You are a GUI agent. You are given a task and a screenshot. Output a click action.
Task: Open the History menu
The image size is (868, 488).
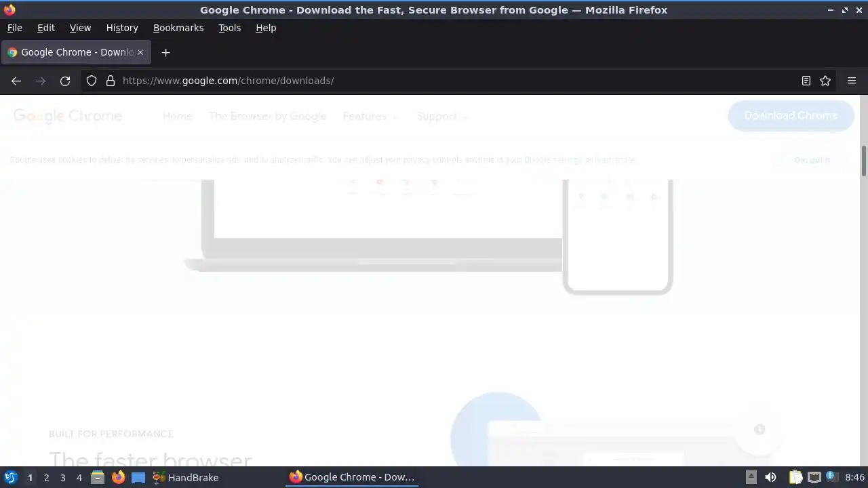coord(122,28)
